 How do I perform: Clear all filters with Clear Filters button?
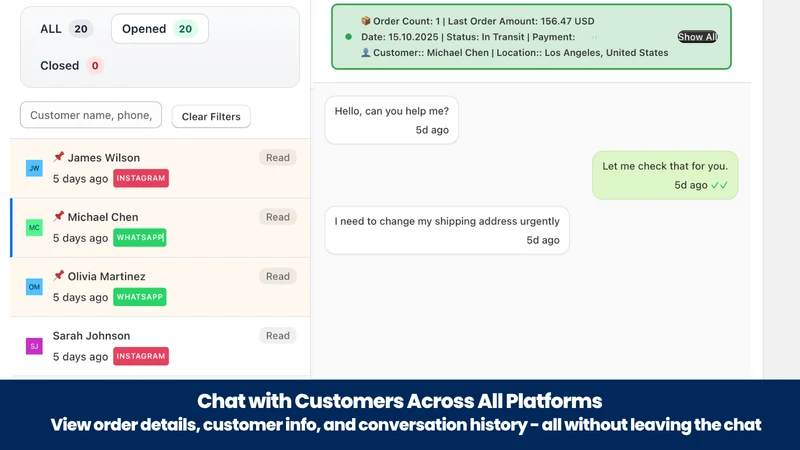tap(211, 116)
